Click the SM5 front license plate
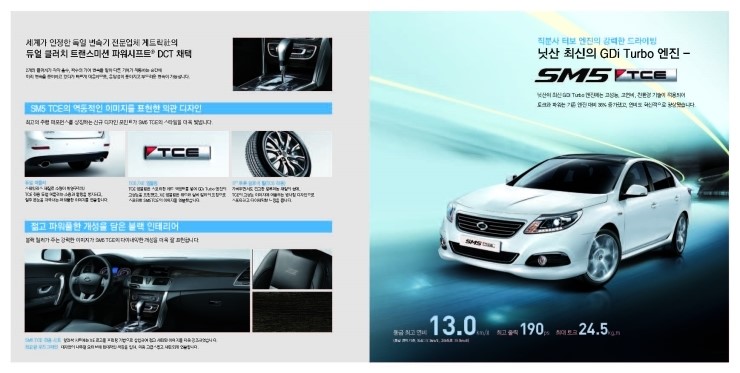740x373 pixels. tap(477, 244)
